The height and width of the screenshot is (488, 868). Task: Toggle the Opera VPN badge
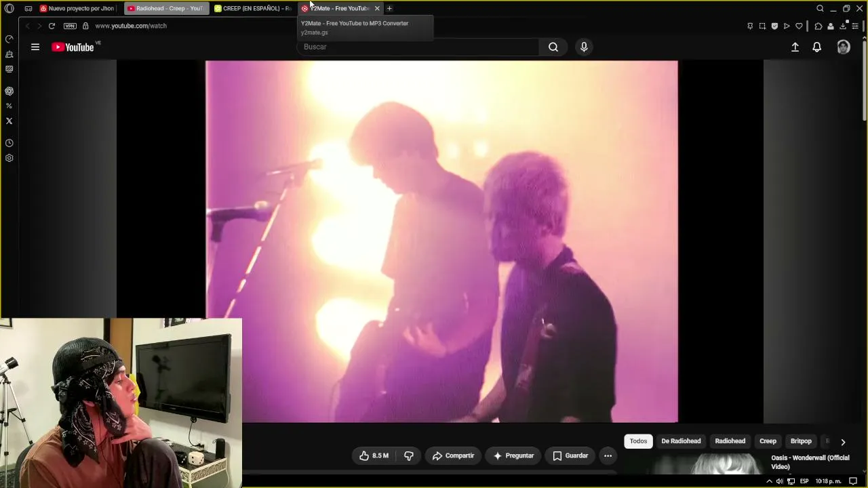tap(70, 26)
